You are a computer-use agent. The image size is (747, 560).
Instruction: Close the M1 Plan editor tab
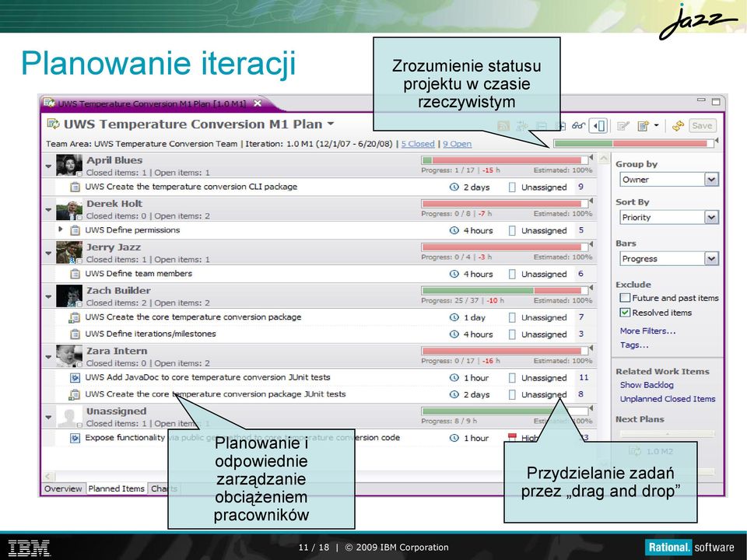258,103
